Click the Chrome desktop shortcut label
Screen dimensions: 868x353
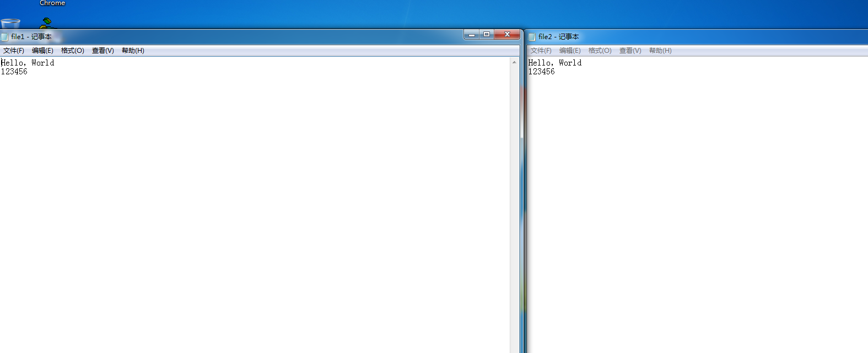point(52,3)
